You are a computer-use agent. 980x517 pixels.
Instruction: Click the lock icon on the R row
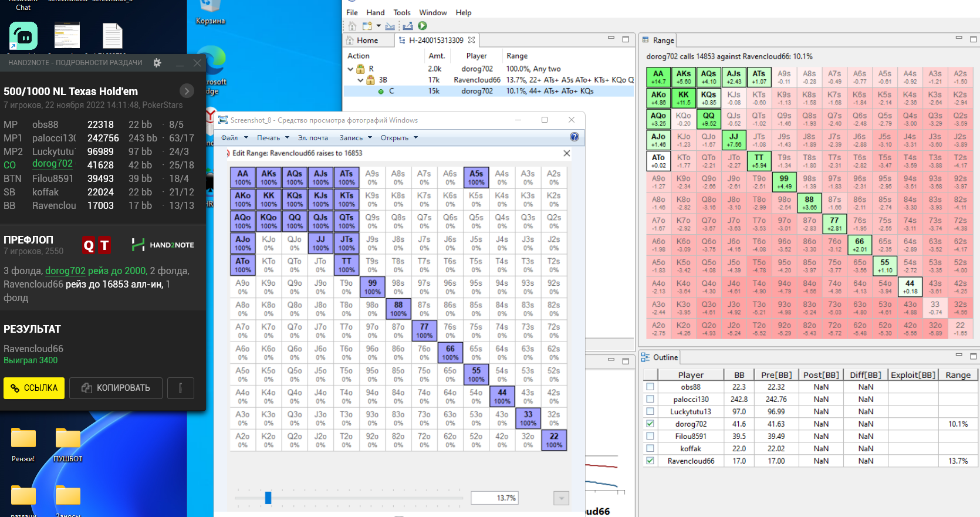pos(361,69)
